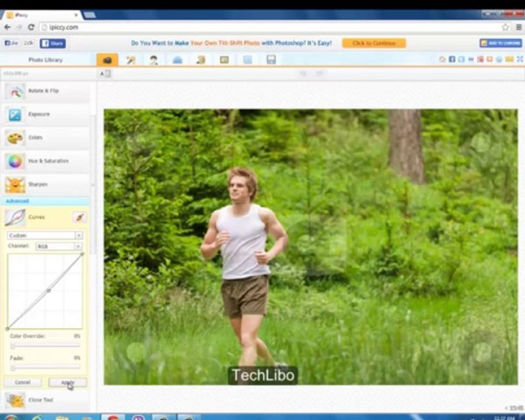Open a new browser tab

(89, 15)
